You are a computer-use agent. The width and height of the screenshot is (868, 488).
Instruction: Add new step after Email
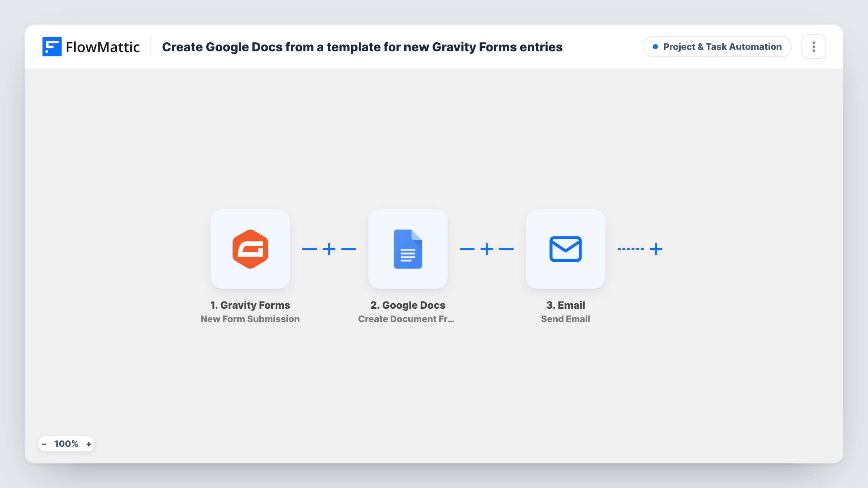tap(656, 249)
